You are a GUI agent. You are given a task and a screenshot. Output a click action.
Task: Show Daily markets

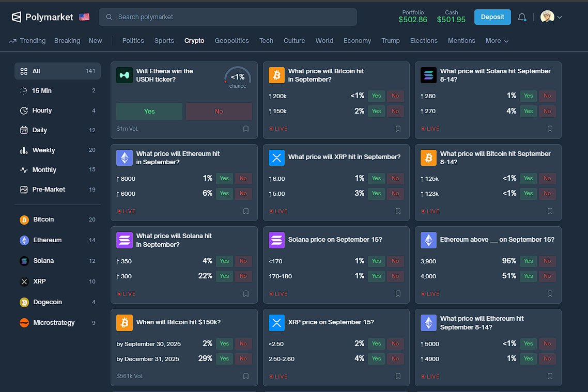[57, 130]
